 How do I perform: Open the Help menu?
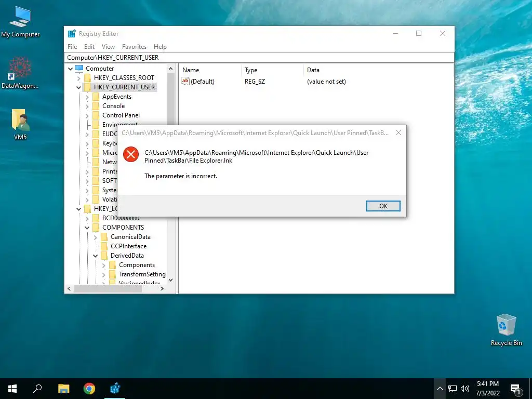(160, 46)
